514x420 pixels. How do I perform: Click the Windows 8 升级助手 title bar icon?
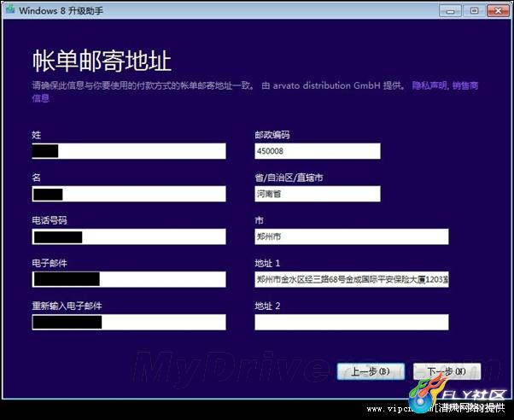pos(10,9)
